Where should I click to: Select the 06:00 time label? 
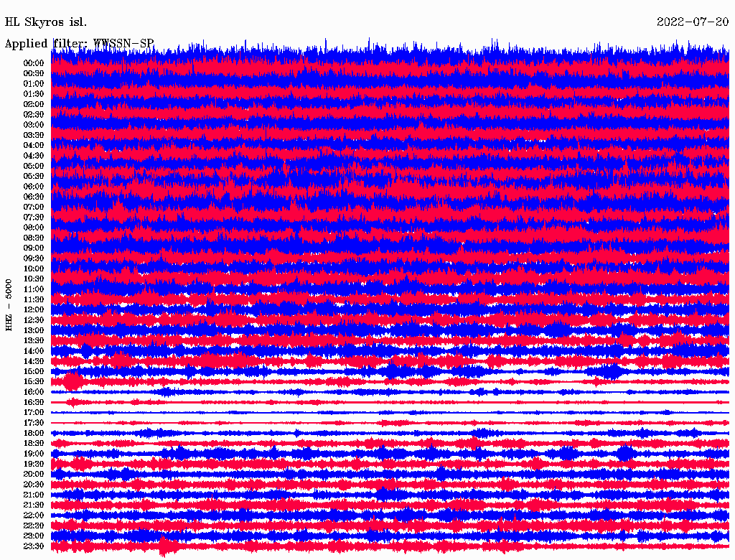[34, 187]
